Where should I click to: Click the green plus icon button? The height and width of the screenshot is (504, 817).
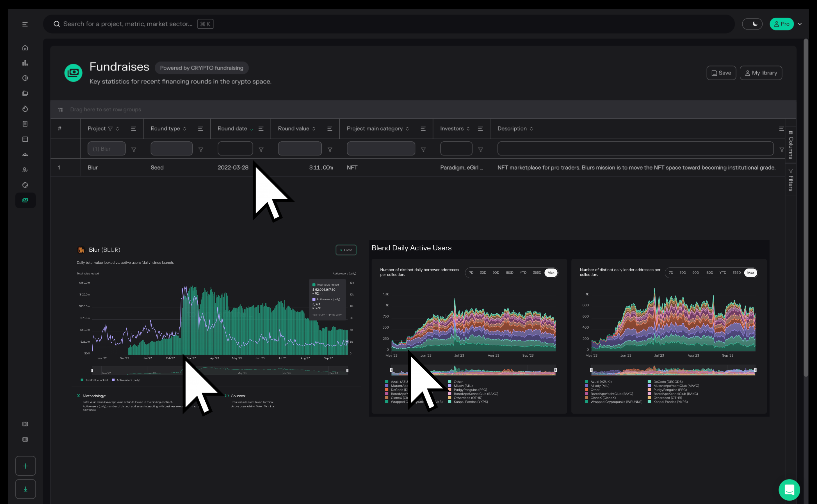25,466
